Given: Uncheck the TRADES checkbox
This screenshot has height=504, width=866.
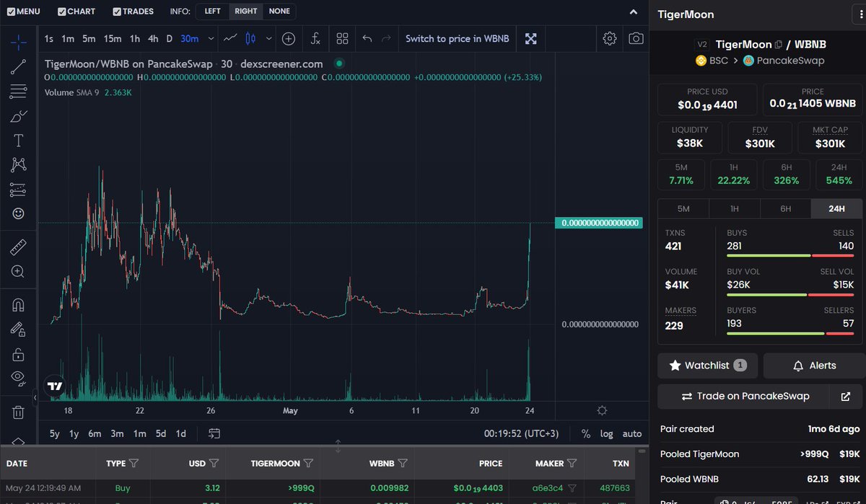Looking at the screenshot, I should pos(117,12).
